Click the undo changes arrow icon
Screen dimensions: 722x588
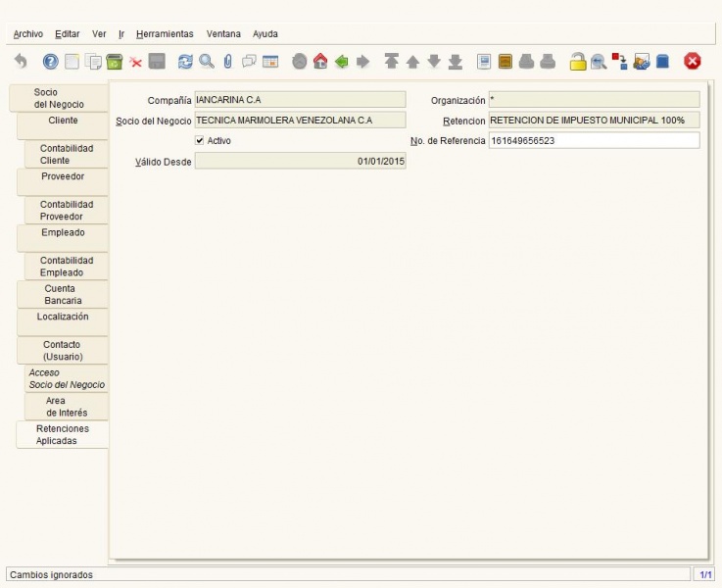[21, 61]
